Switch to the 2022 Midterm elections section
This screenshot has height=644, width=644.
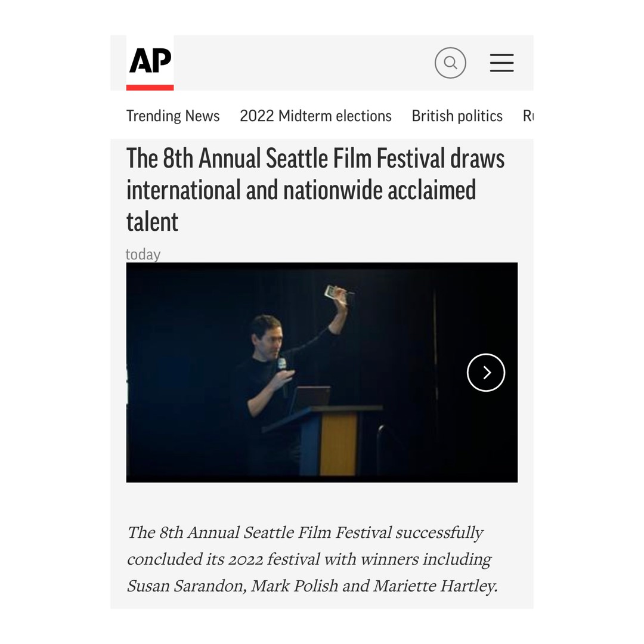tap(315, 116)
